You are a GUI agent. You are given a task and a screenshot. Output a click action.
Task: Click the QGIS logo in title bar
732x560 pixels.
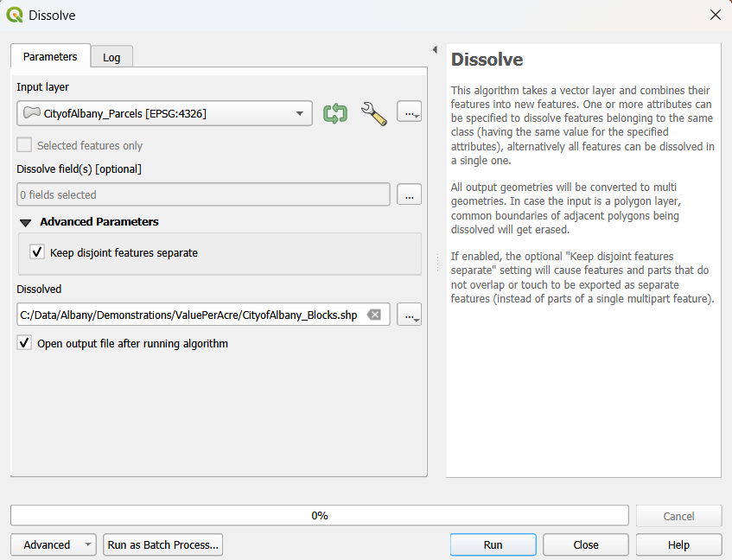(x=15, y=15)
